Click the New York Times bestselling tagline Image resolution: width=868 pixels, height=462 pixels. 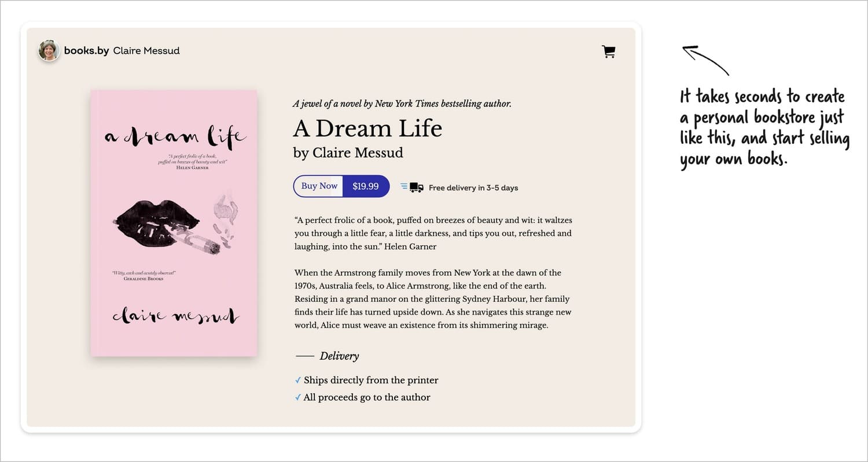pyautogui.click(x=402, y=104)
